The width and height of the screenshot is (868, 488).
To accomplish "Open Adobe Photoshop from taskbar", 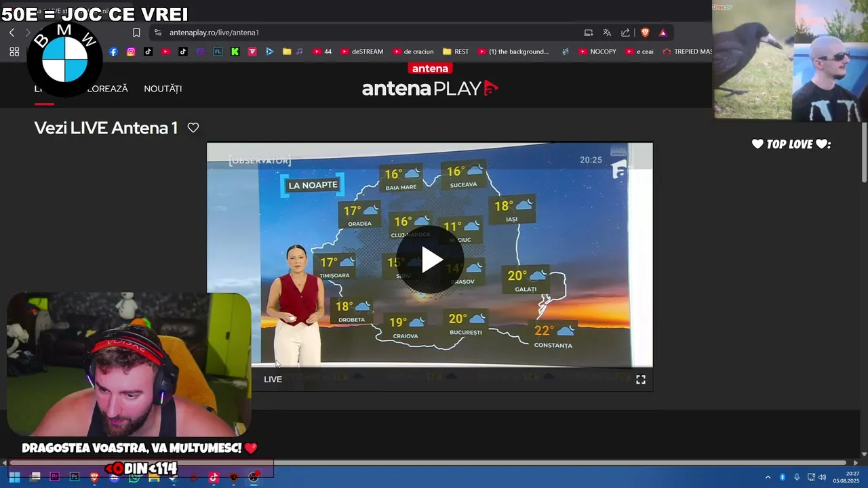I will pos(75,477).
